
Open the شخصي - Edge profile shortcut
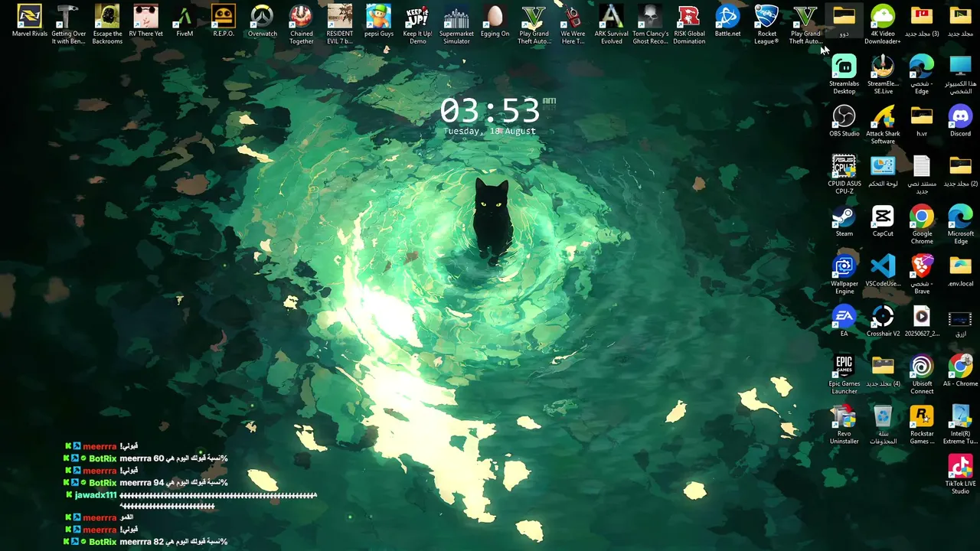coord(922,74)
